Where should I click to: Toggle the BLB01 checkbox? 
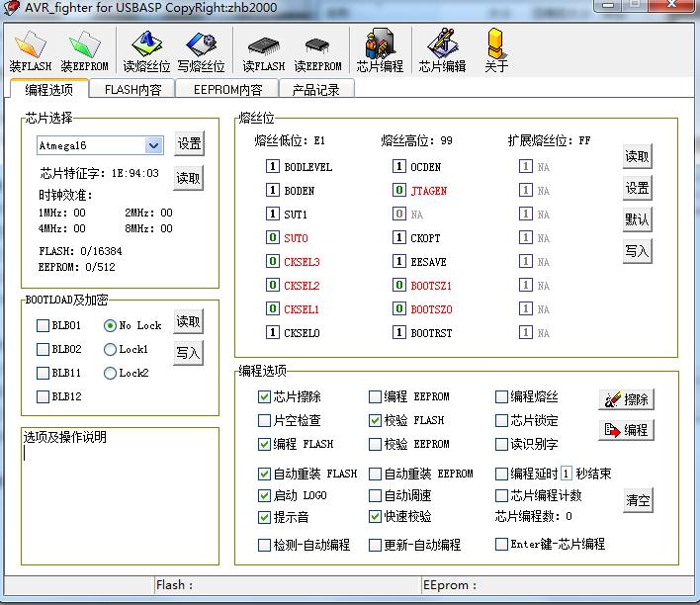click(43, 325)
